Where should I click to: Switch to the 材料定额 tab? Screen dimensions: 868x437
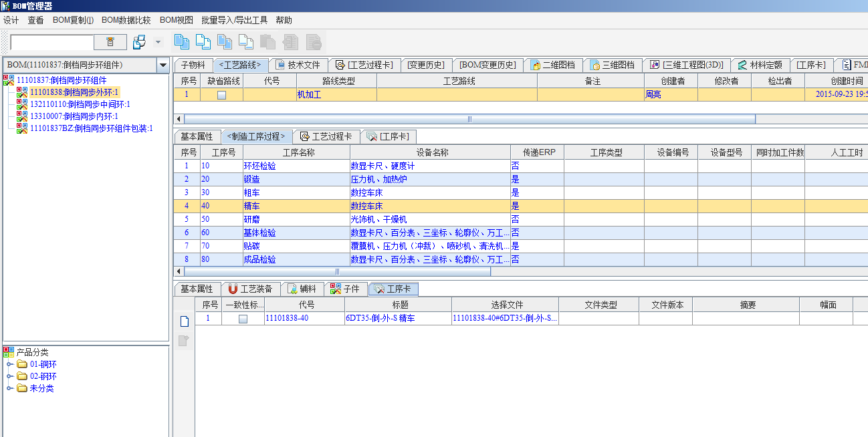tap(759, 65)
